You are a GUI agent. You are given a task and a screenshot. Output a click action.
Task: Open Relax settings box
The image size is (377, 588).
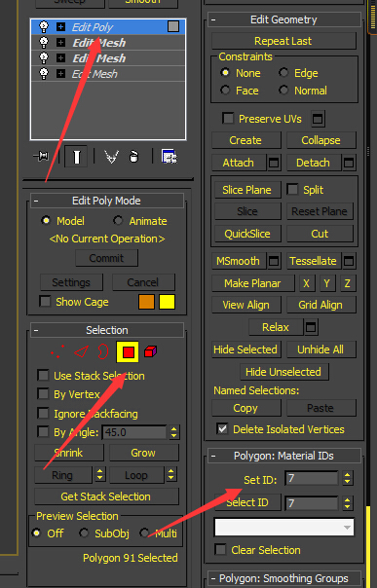[311, 327]
